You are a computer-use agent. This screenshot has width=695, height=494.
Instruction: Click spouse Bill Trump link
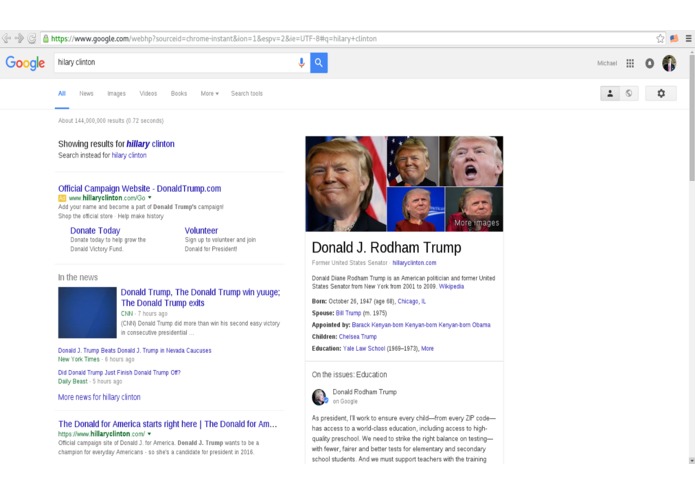coord(348,313)
